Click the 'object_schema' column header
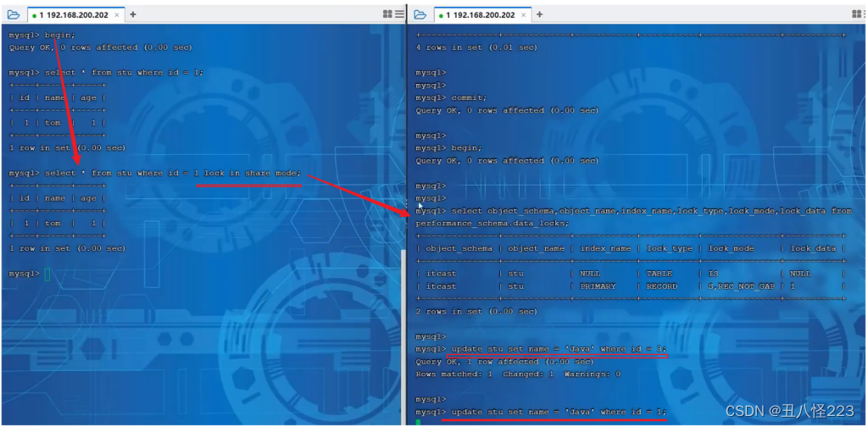Viewport: 868px width, 427px height. (x=459, y=248)
